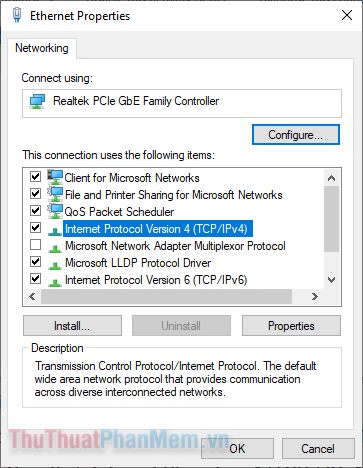Screen dimensions: 363x468
Task: Enable Microsoft Network Adapter Multiplexor Protocol checkbox
Action: 35,245
